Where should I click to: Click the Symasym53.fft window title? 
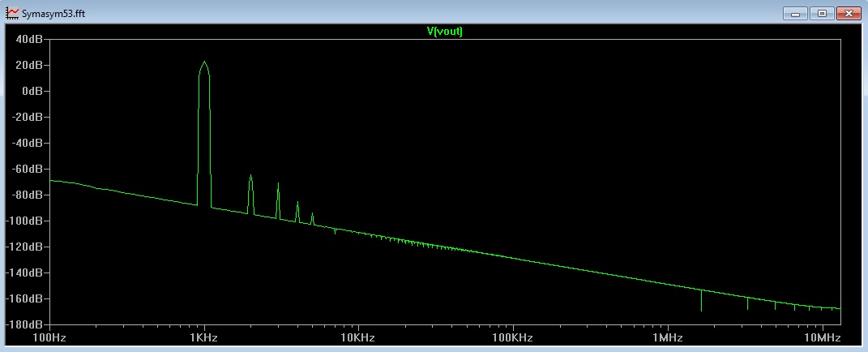click(x=53, y=13)
